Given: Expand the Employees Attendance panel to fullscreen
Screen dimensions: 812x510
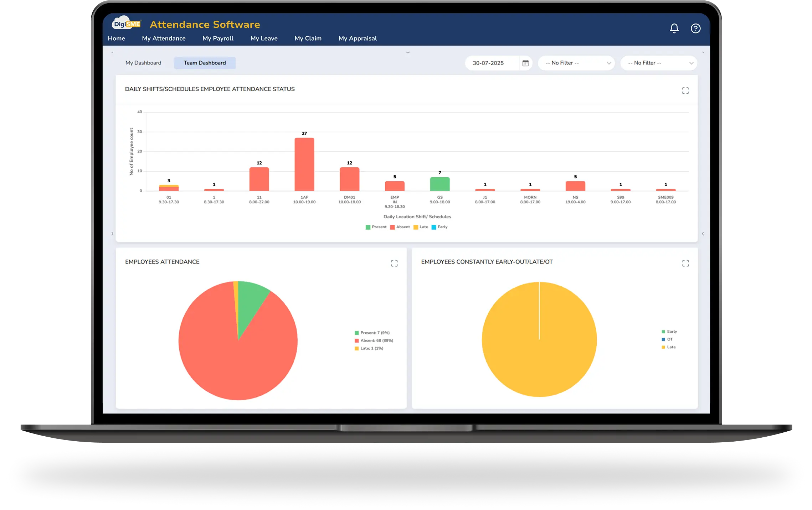Looking at the screenshot, I should coord(394,263).
